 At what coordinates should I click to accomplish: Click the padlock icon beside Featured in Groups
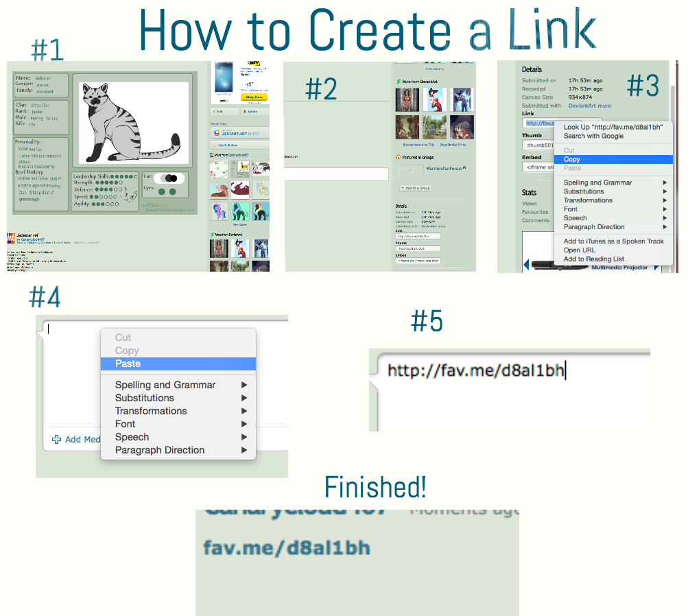pyautogui.click(x=398, y=157)
